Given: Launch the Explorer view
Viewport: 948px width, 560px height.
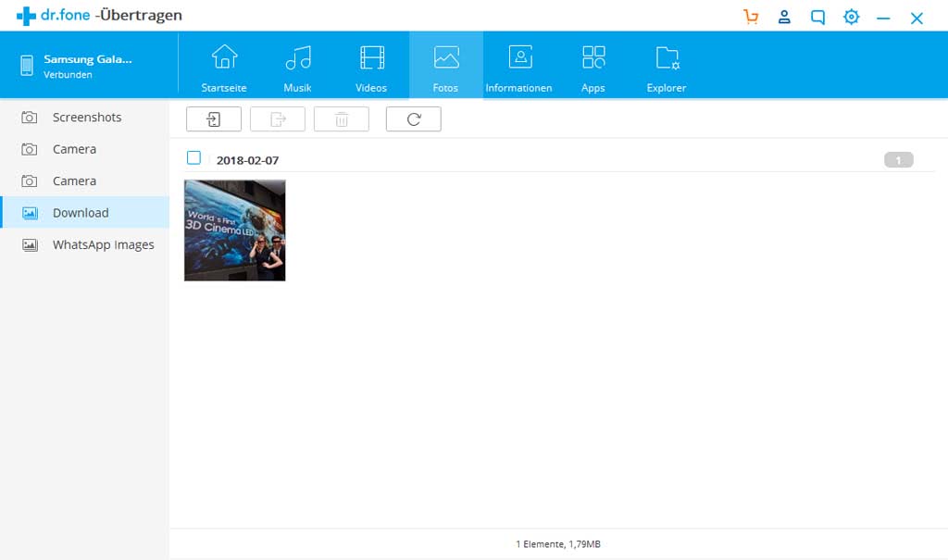Looking at the screenshot, I should pyautogui.click(x=666, y=65).
